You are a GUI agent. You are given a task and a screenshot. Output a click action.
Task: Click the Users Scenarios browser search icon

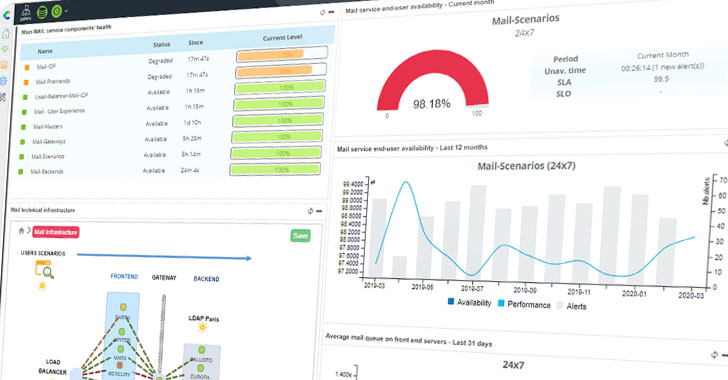coord(45,269)
